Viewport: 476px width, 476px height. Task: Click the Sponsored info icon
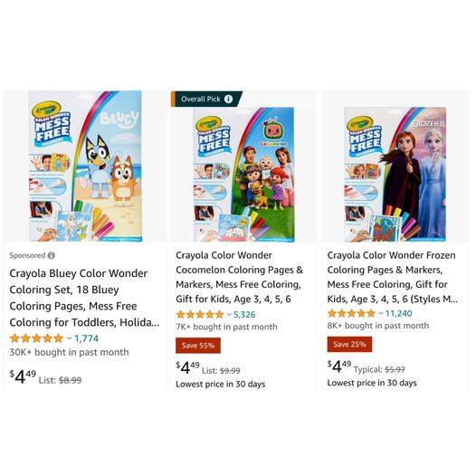pos(52,255)
